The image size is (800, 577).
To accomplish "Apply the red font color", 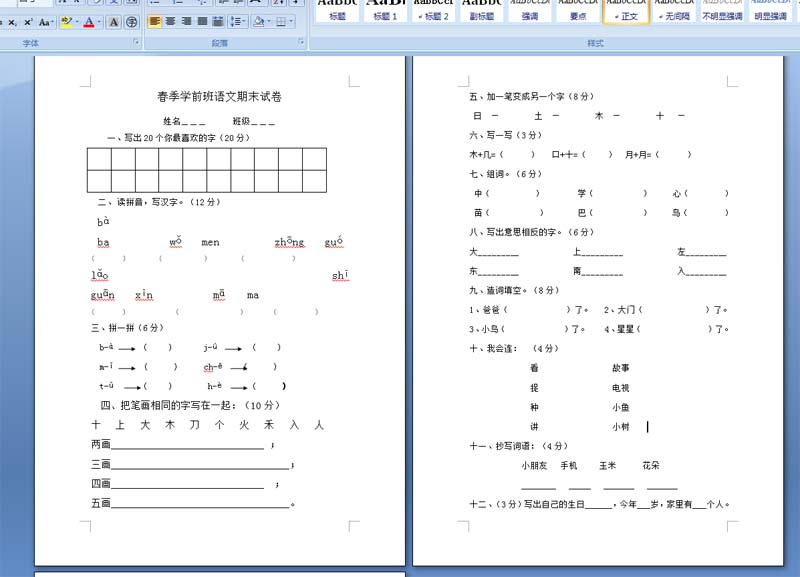I will (x=89, y=22).
